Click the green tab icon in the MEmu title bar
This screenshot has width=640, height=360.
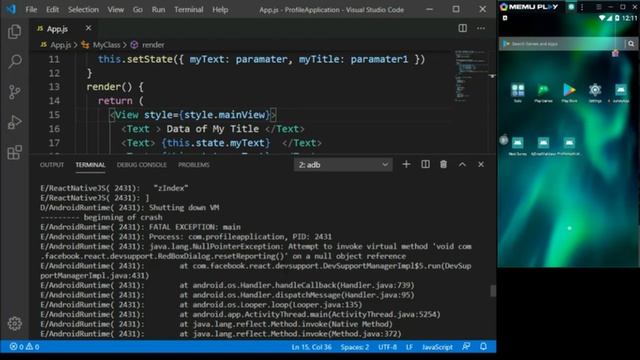click(571, 7)
